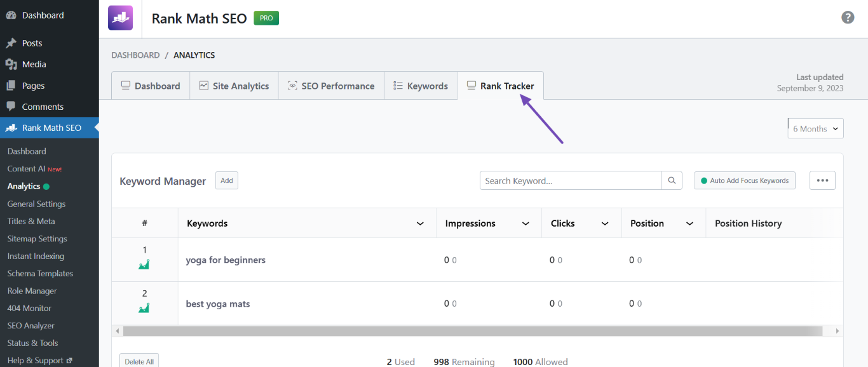
Task: Click scrollbar left arrow
Action: [x=117, y=331]
